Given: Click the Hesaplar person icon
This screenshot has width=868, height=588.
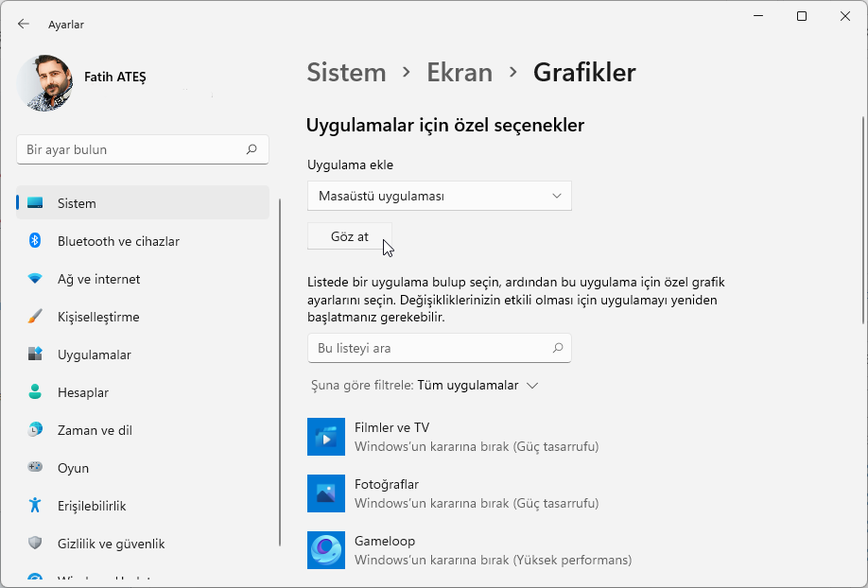Looking at the screenshot, I should click(x=35, y=392).
